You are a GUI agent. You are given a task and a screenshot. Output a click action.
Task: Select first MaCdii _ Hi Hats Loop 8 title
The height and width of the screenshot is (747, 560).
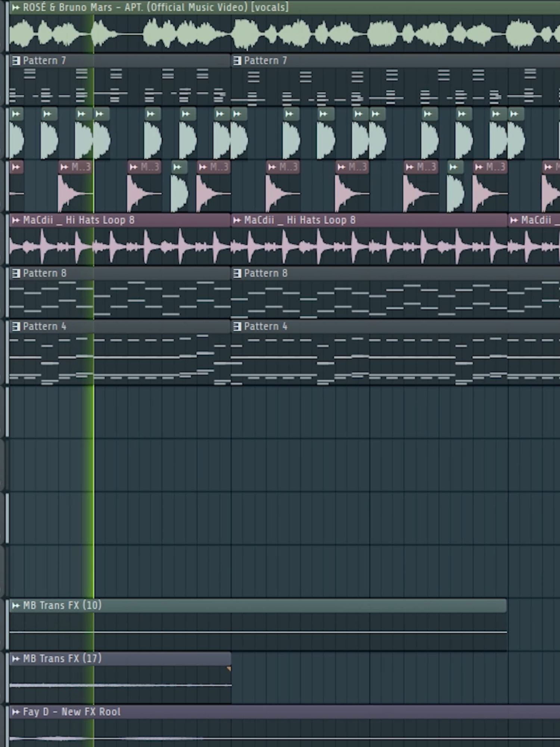click(79, 220)
